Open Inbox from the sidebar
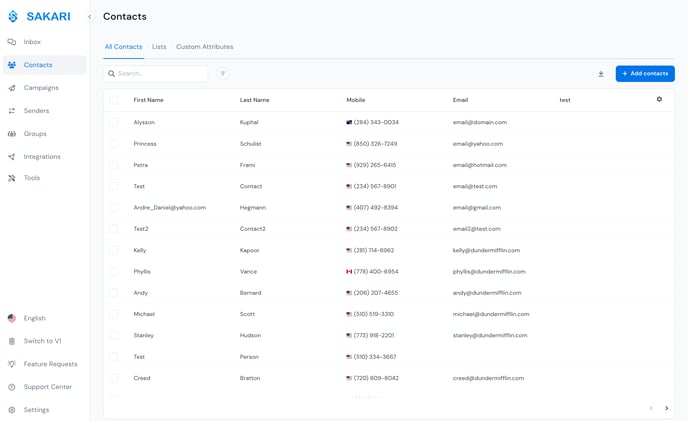The height and width of the screenshot is (421, 688). [x=32, y=42]
